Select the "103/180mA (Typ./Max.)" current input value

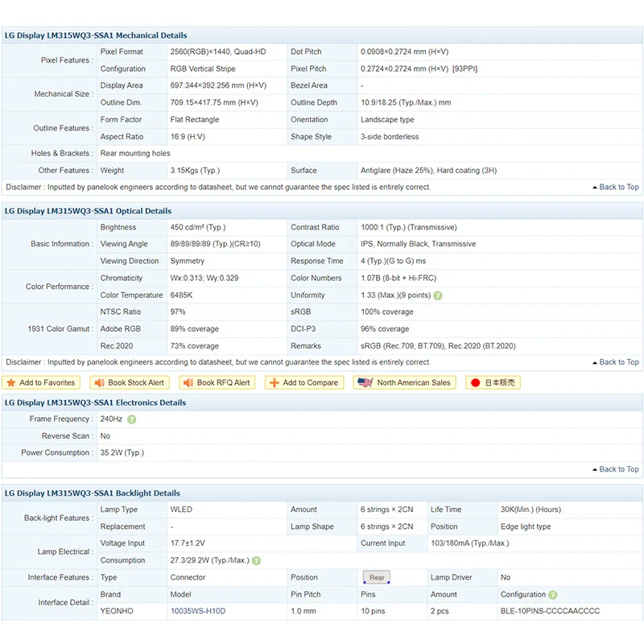470,543
